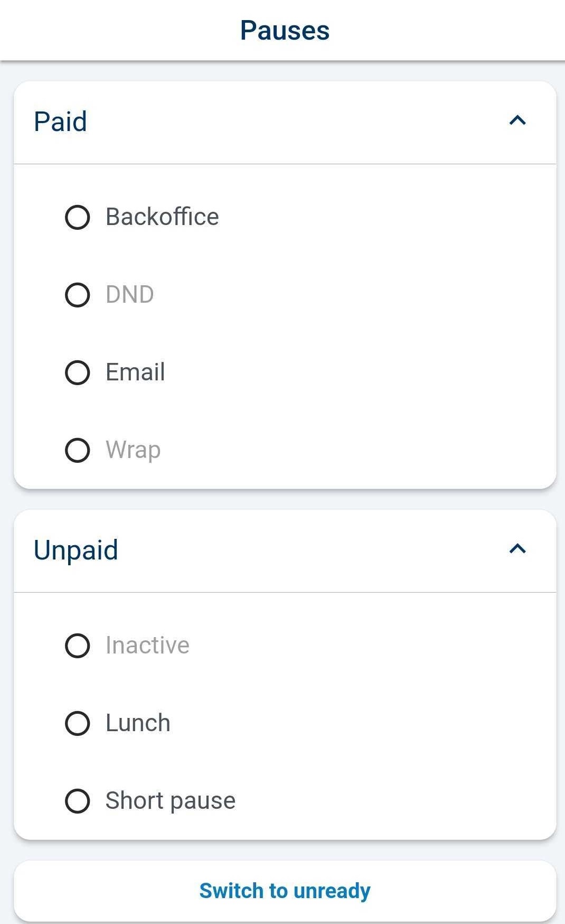Click the Inactive label text
Viewport: 565px width, 924px height.
147,646
